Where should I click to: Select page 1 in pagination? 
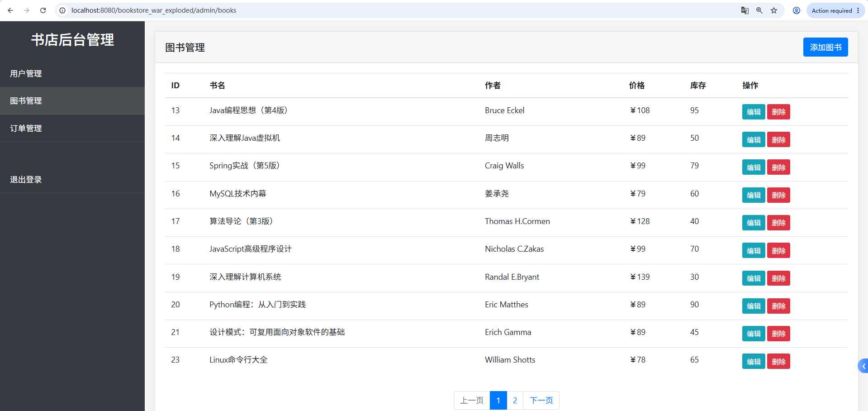[x=498, y=400]
